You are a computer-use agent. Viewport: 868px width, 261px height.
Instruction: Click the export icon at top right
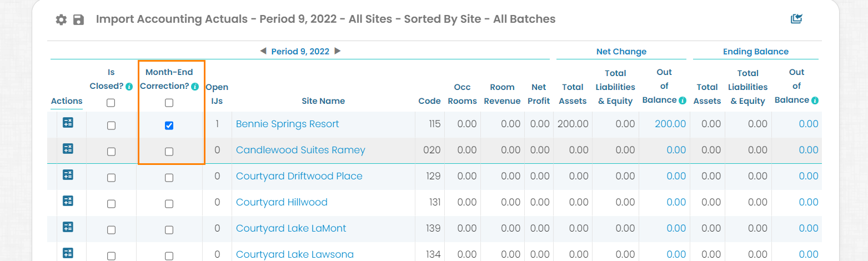click(x=797, y=19)
